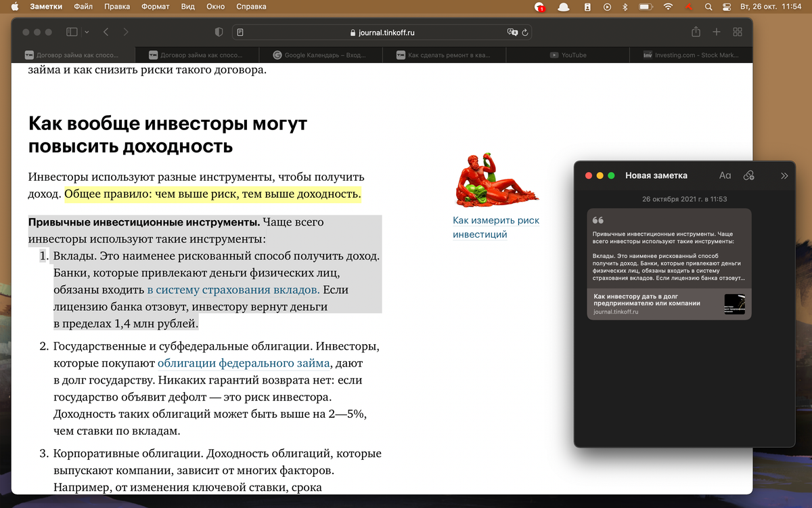Open Bluetooth menu bar icon

[x=626, y=7]
